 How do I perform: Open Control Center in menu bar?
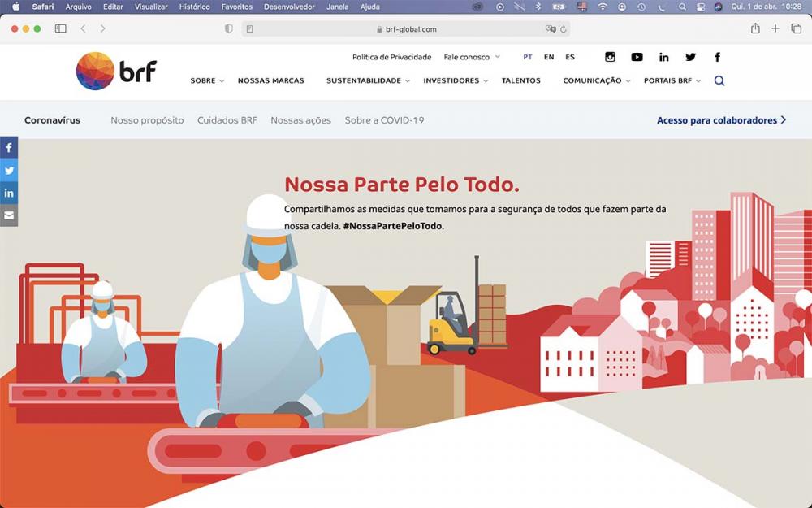pyautogui.click(x=700, y=7)
